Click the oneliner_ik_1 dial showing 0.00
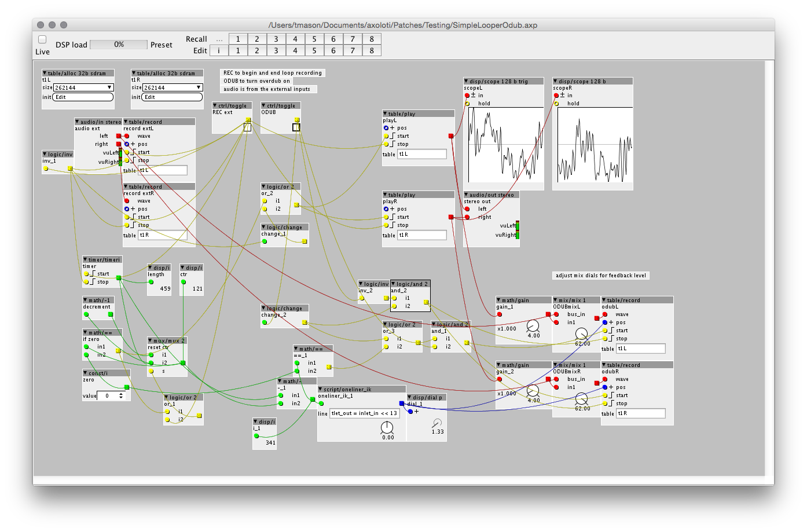 (x=387, y=427)
